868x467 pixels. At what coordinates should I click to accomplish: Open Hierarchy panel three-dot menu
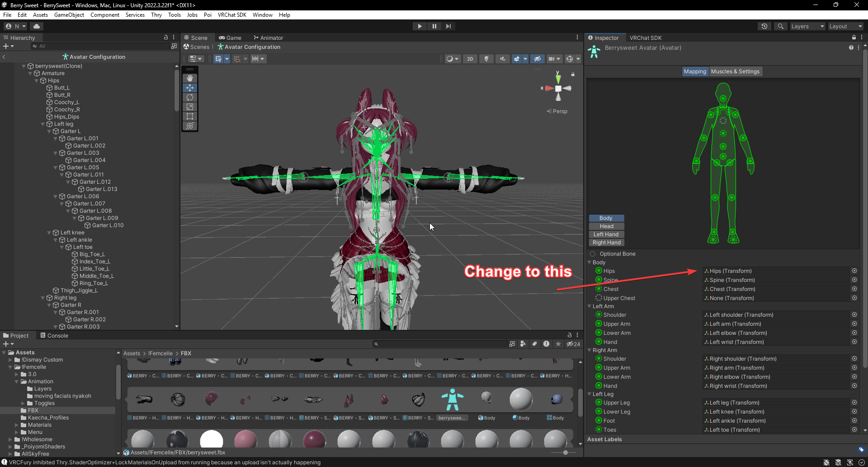coord(174,38)
